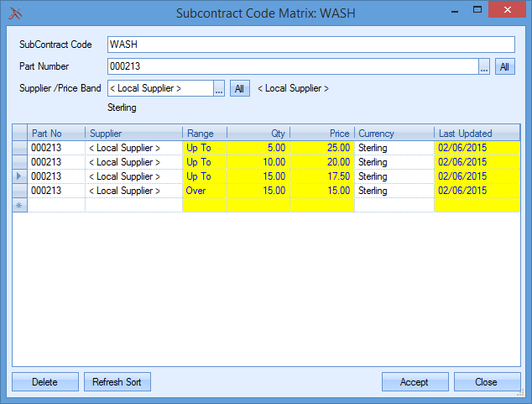Click the Price column header
Screen dimensions: 532x404
coord(321,133)
